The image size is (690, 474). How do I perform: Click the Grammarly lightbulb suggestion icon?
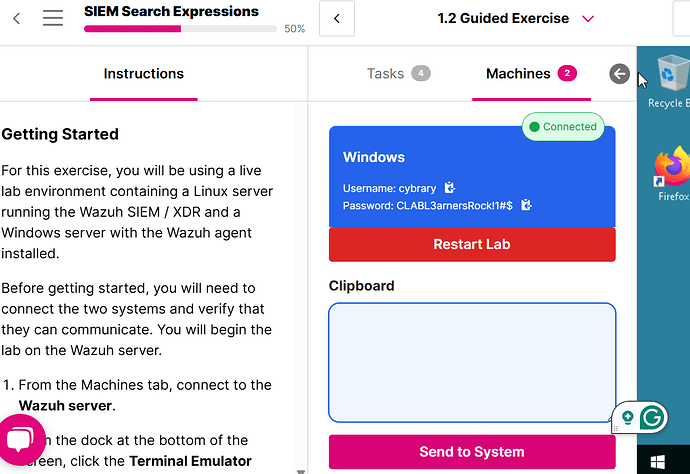tap(628, 417)
